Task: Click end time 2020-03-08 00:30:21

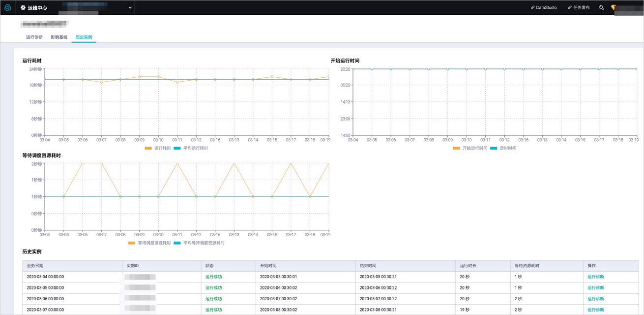Action: (x=378, y=310)
